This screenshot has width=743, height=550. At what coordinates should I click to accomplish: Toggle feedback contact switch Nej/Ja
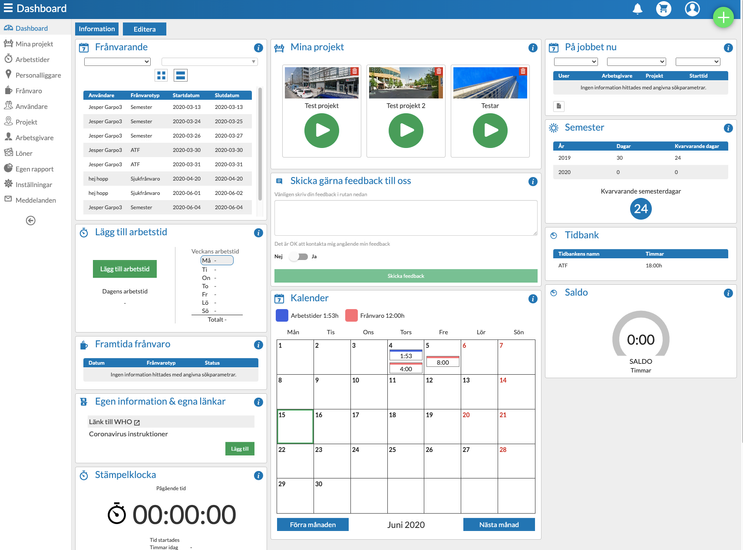299,257
